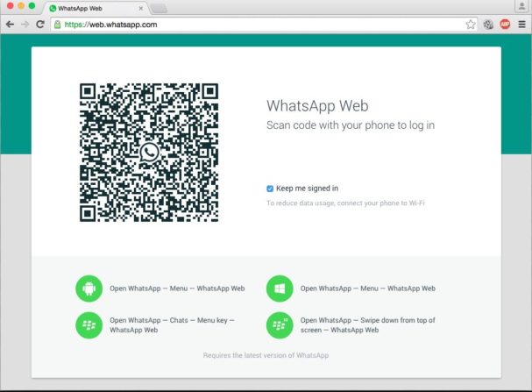Click the green maximize window button
The width and height of the screenshot is (532, 392).
pyautogui.click(x=32, y=6)
